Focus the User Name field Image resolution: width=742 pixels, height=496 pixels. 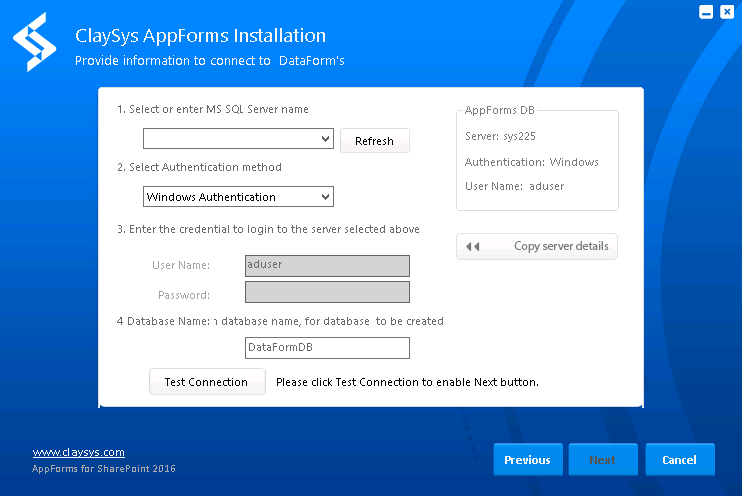(327, 266)
